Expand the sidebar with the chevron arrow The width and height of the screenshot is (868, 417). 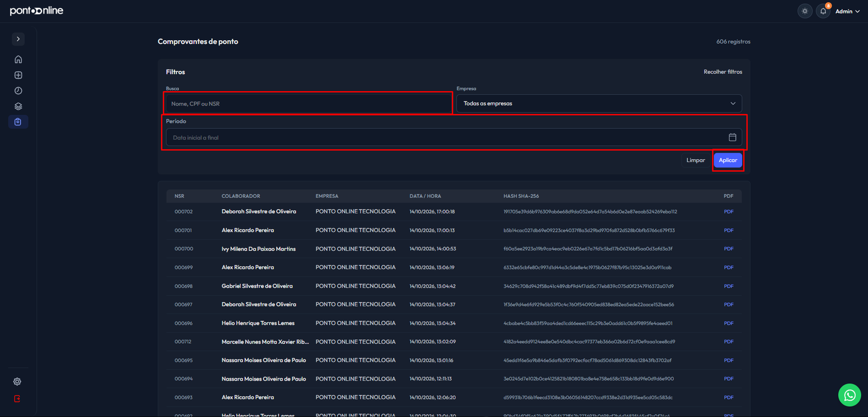[x=18, y=39]
